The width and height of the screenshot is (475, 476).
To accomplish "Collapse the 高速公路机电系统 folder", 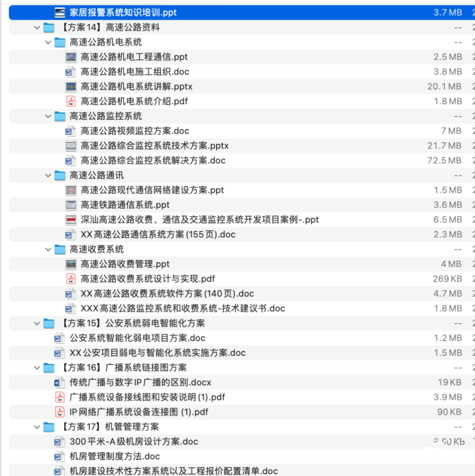I will click(47, 42).
